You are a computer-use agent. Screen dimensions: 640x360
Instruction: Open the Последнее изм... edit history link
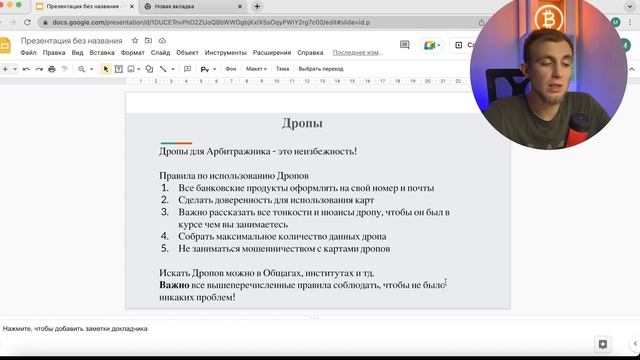click(358, 53)
